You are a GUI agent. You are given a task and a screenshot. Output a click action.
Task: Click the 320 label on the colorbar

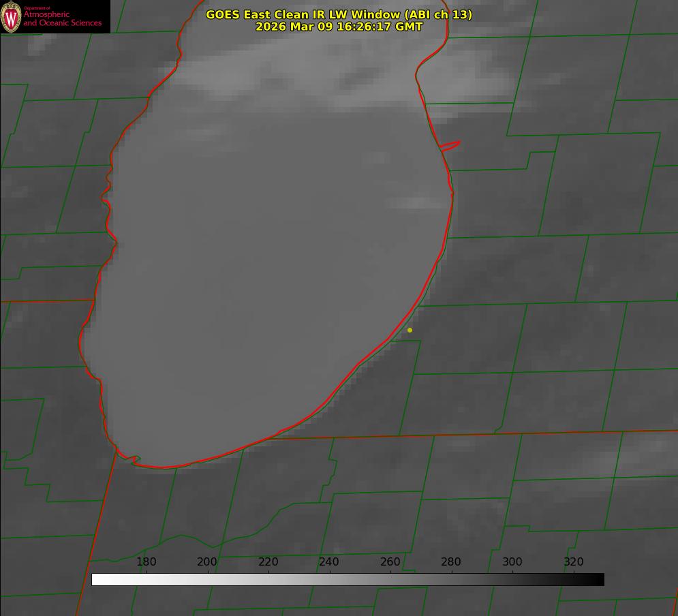[574, 562]
